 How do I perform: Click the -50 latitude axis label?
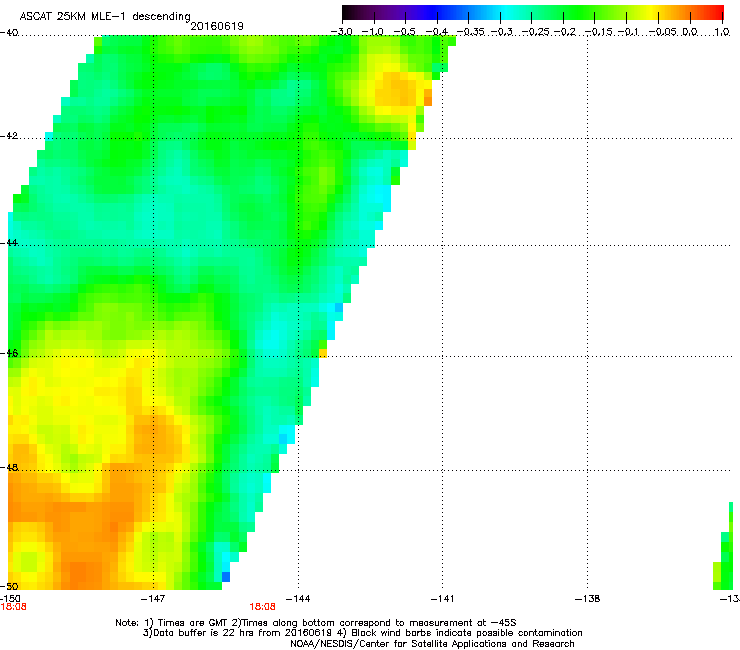coord(9,586)
